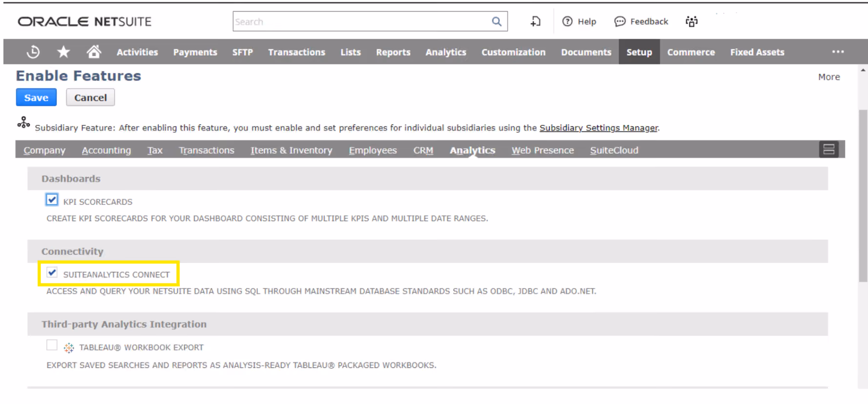Image resolution: width=868 pixels, height=404 pixels.
Task: Open the Transactions menu in the navigation bar
Action: (x=297, y=52)
